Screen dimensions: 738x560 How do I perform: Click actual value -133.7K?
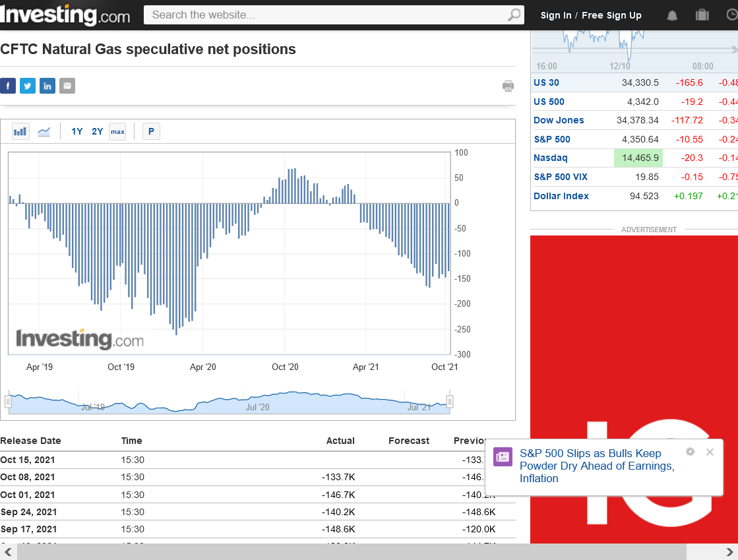click(338, 477)
